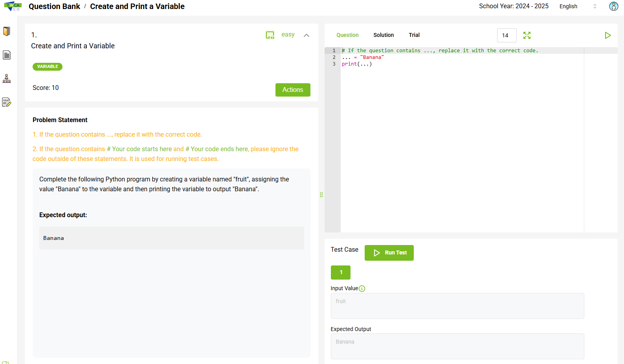624x364 pixels.
Task: Run code with the play icon
Action: [x=607, y=35]
